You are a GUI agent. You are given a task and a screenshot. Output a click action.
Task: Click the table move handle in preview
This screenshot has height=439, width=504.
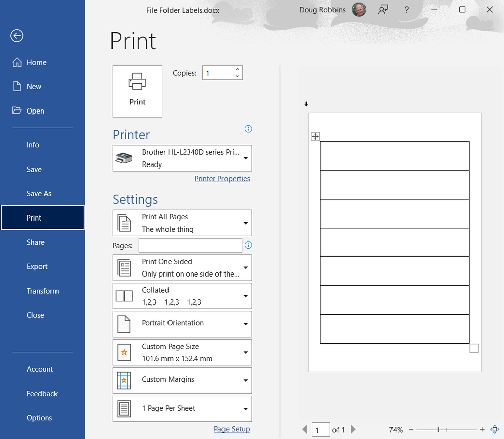pyautogui.click(x=315, y=136)
